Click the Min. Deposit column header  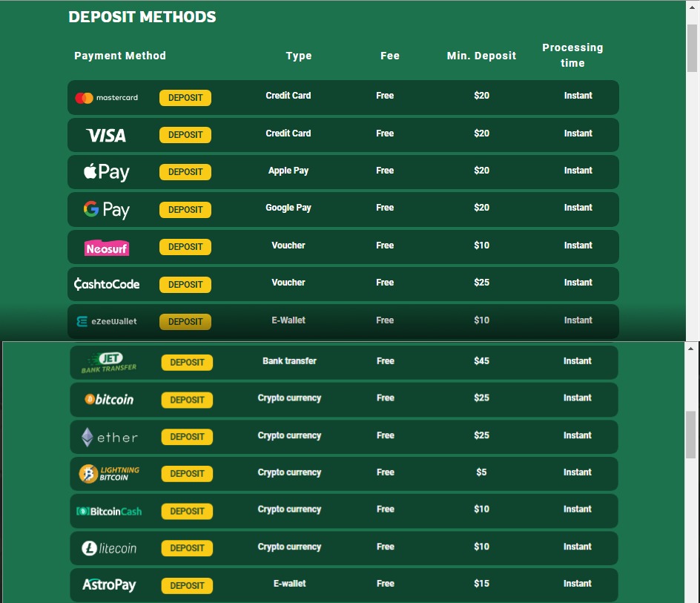coord(481,56)
